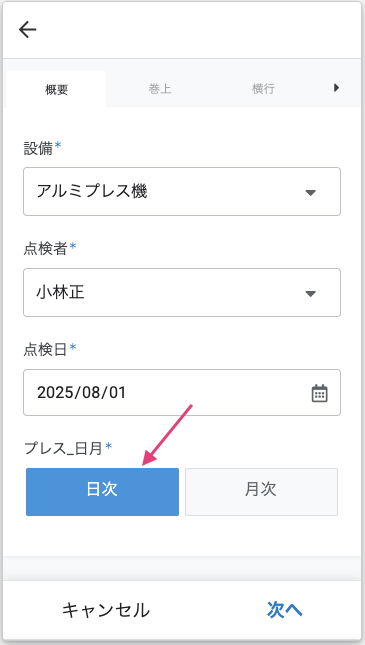Select the 月次 option
Screen dimensions: 365x645
(261, 492)
